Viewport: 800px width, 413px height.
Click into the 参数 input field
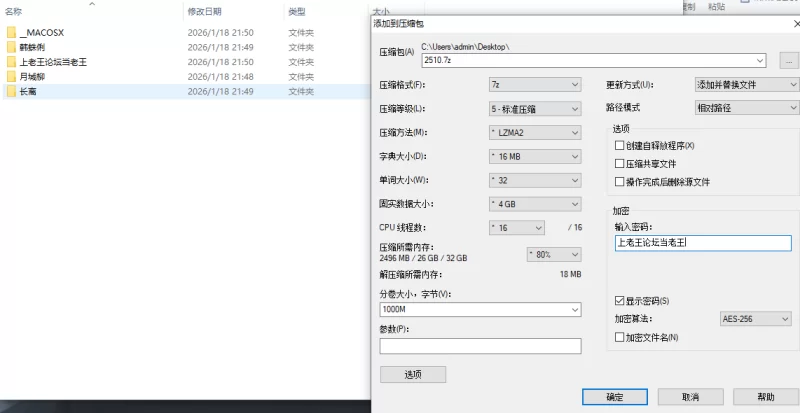click(480, 346)
